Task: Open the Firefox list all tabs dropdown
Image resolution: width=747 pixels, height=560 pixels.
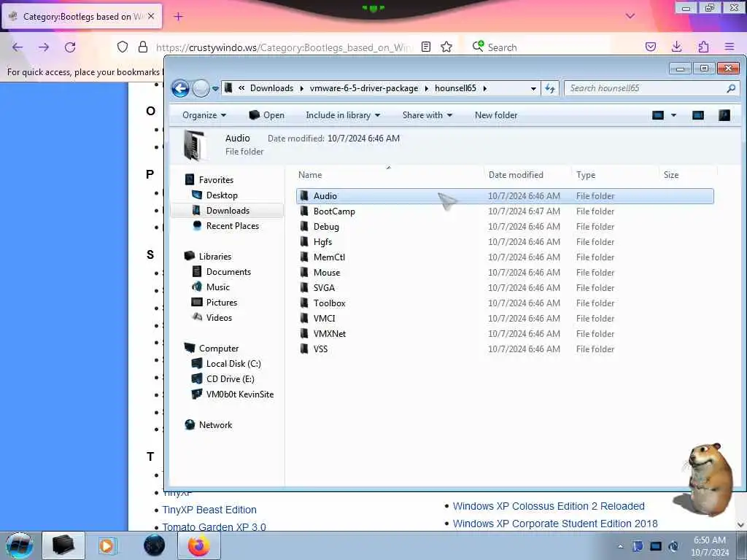Action: point(630,16)
